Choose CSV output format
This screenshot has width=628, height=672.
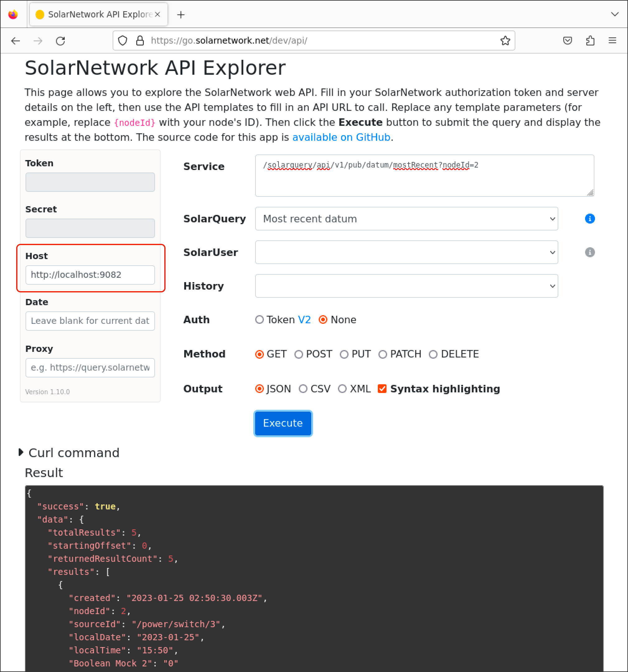point(303,389)
